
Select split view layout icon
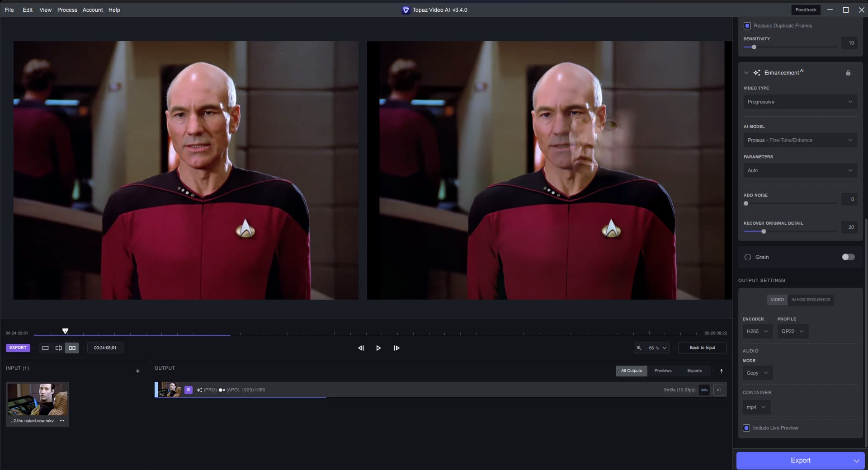pyautogui.click(x=59, y=348)
